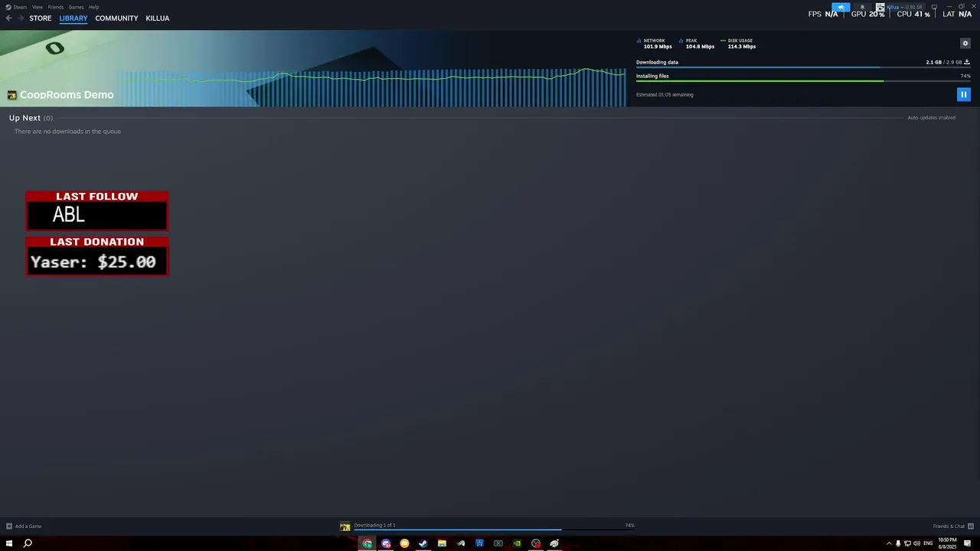Viewport: 980px width, 551px height.
Task: Click the Last Follow ABL overlay
Action: [x=97, y=210]
